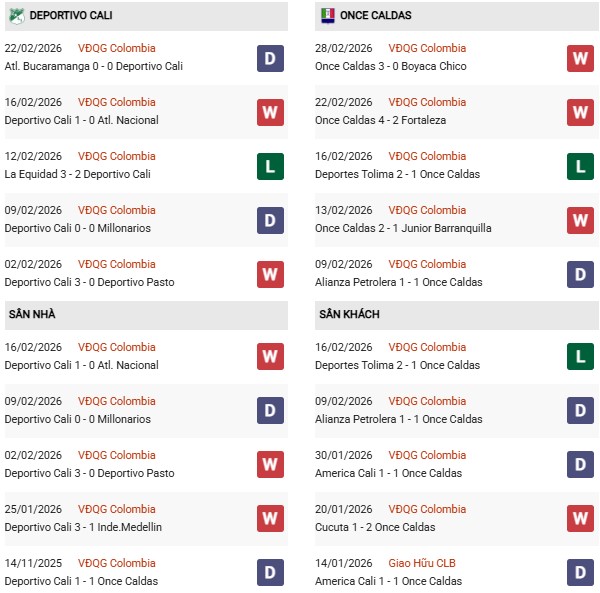
Task: Click the Deportivo Cali team crest icon
Action: [15, 15]
